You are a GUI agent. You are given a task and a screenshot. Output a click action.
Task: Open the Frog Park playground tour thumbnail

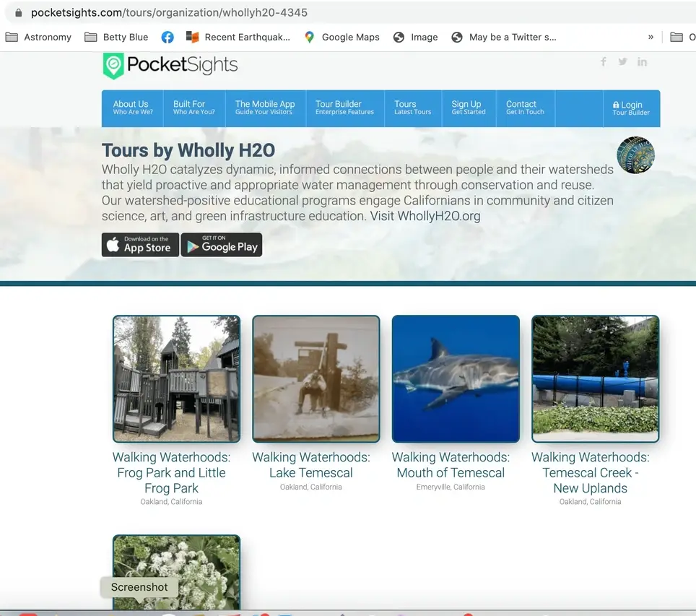[x=176, y=378]
